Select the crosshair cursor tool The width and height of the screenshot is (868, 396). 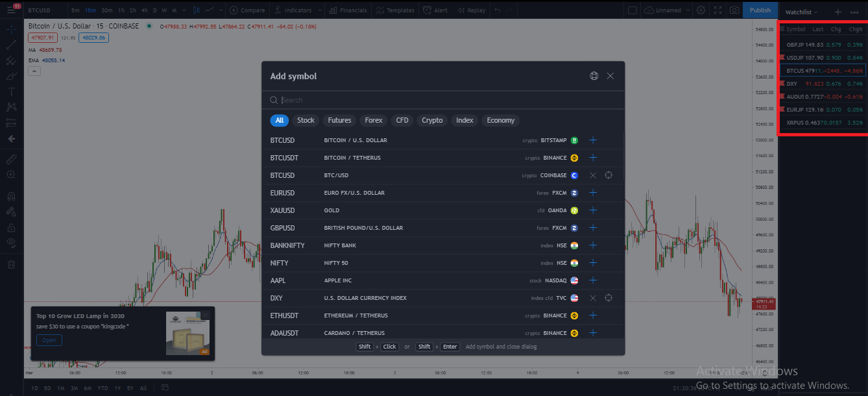(11, 30)
